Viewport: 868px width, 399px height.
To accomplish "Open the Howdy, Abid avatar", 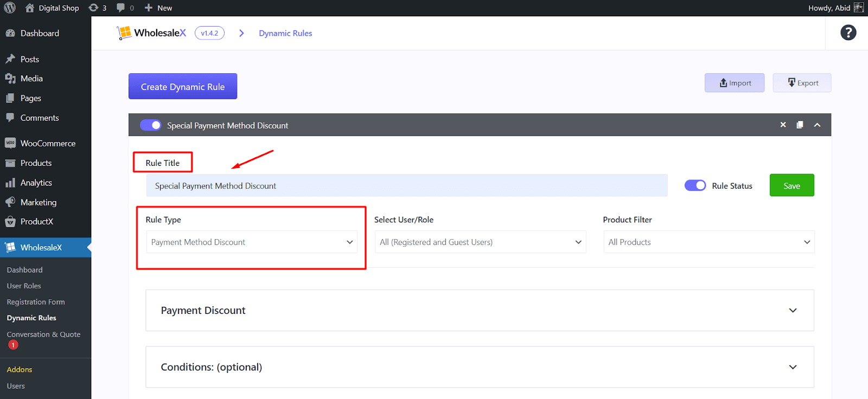I will coord(858,8).
